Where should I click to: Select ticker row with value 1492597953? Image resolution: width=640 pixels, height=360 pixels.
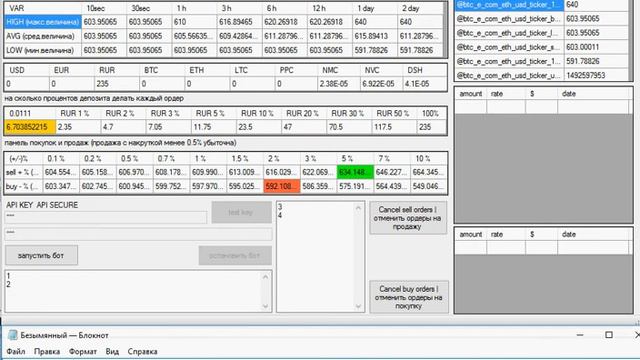click(541, 76)
